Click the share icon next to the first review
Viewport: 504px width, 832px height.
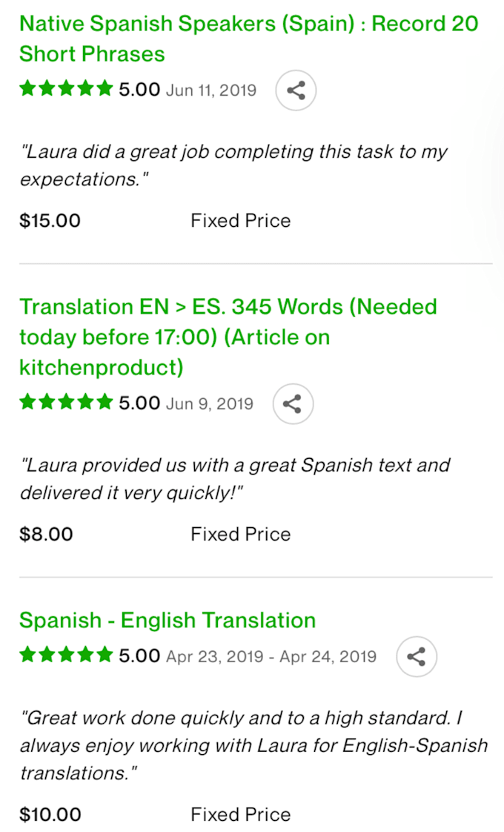click(x=295, y=90)
